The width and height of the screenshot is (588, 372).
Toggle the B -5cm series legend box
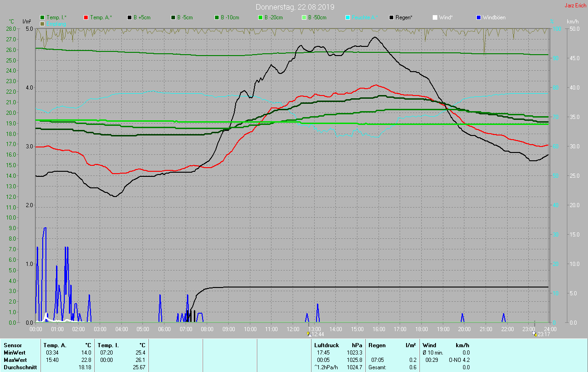pyautogui.click(x=173, y=17)
